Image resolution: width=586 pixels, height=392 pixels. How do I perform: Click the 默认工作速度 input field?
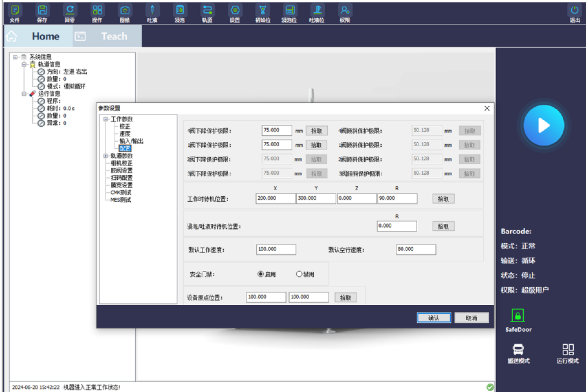(276, 249)
